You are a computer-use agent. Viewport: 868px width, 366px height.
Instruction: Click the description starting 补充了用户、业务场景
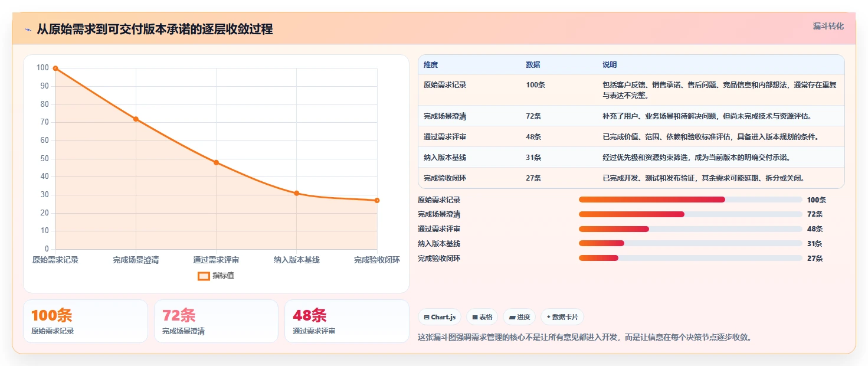click(707, 116)
